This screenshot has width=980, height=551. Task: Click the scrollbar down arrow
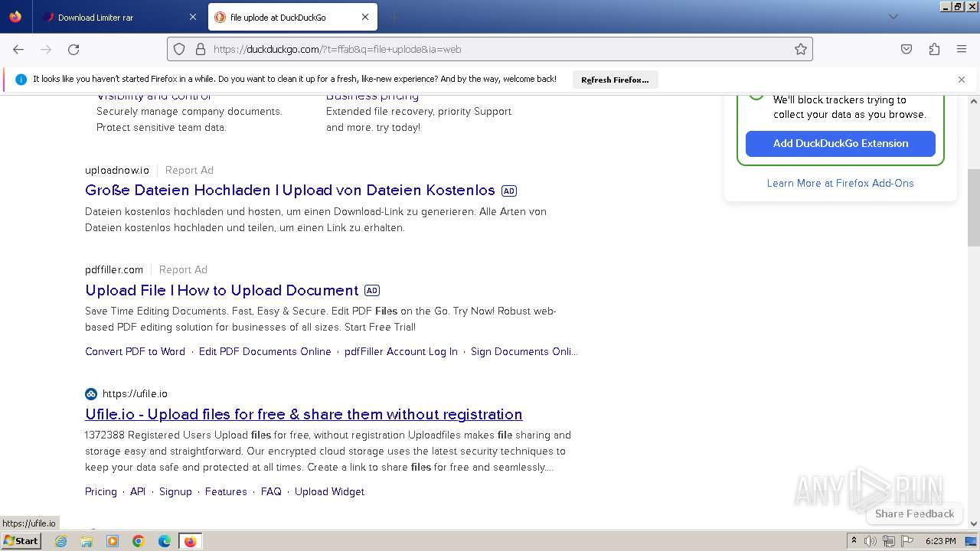pos(974,523)
